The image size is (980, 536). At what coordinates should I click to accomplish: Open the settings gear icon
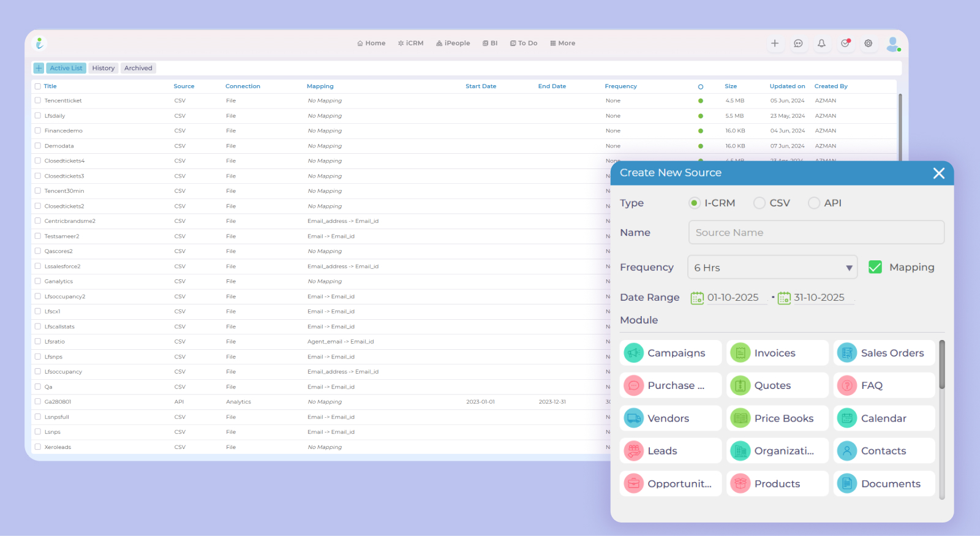(x=868, y=43)
